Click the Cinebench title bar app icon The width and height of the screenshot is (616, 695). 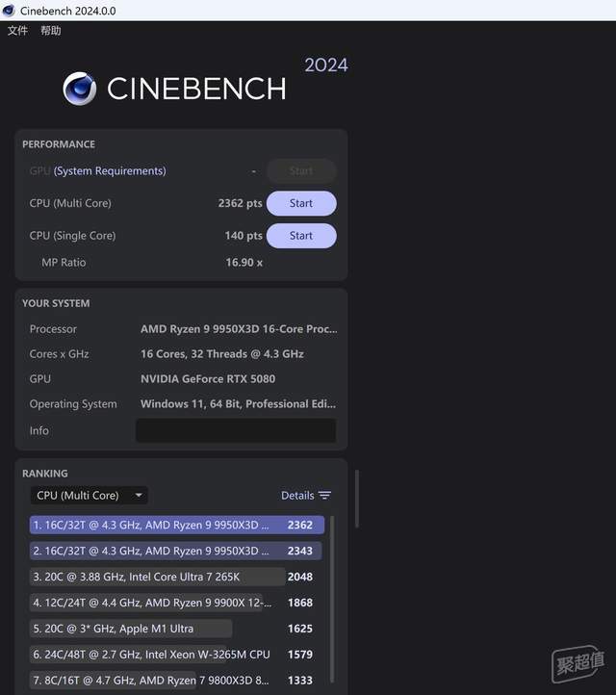pyautogui.click(x=9, y=11)
